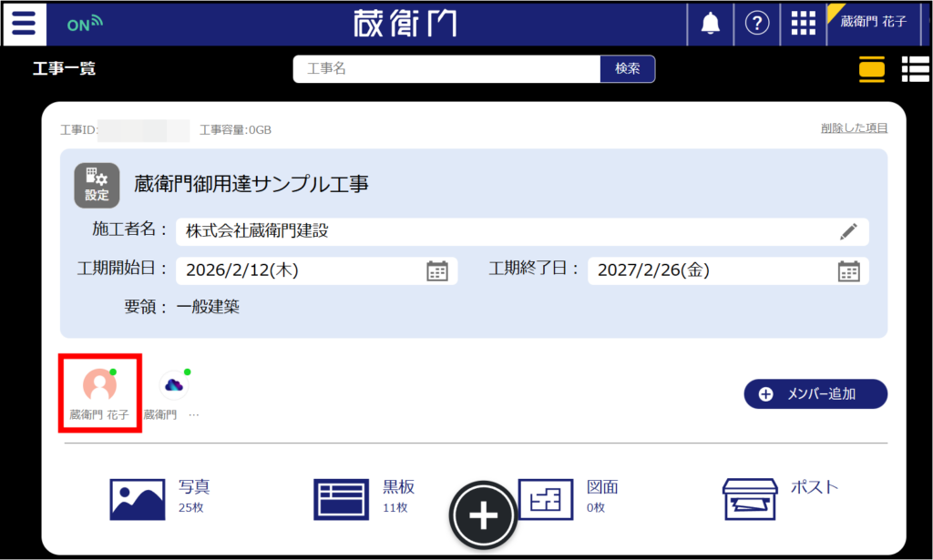Open the apps grid launcher
The width and height of the screenshot is (933, 560).
point(803,24)
